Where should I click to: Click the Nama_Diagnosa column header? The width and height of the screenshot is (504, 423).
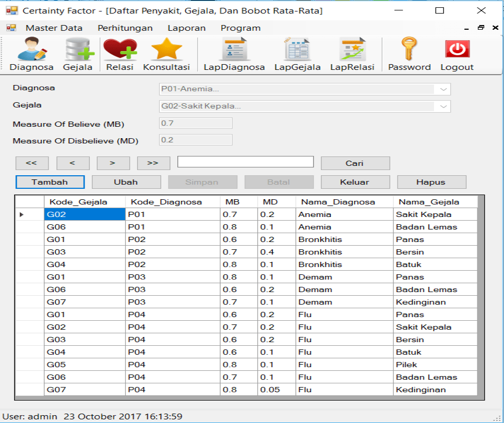pos(344,202)
